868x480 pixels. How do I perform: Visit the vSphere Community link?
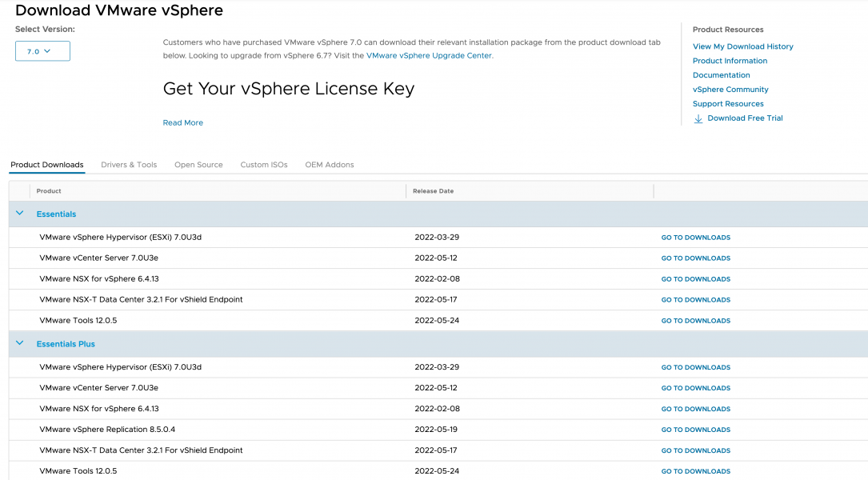coord(730,90)
